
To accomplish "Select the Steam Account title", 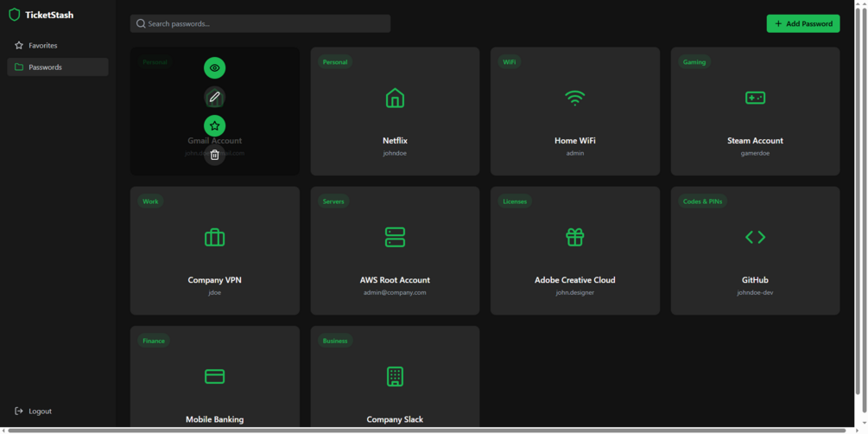I will click(755, 141).
